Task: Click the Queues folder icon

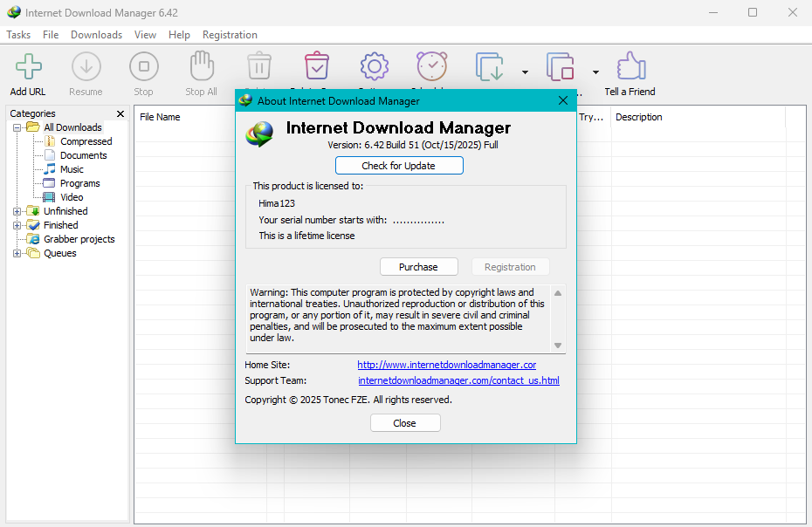Action: [x=33, y=253]
